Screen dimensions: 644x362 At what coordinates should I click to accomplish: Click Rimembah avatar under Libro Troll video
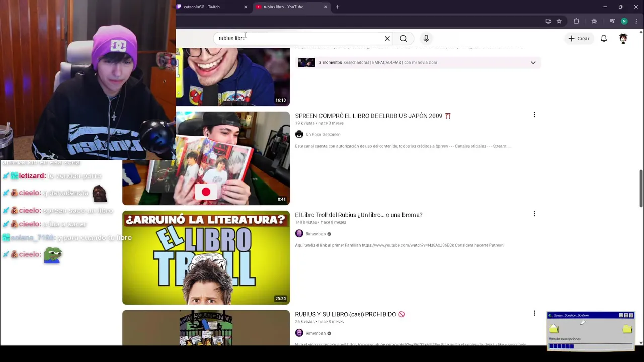(x=299, y=234)
